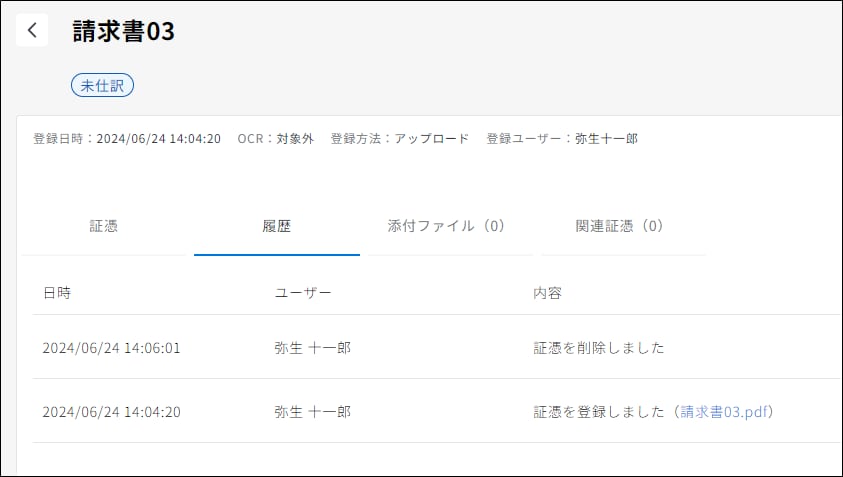843x477 pixels.
Task: Click the 登録ユーザー：弥生十一郎 label
Action: coord(562,139)
